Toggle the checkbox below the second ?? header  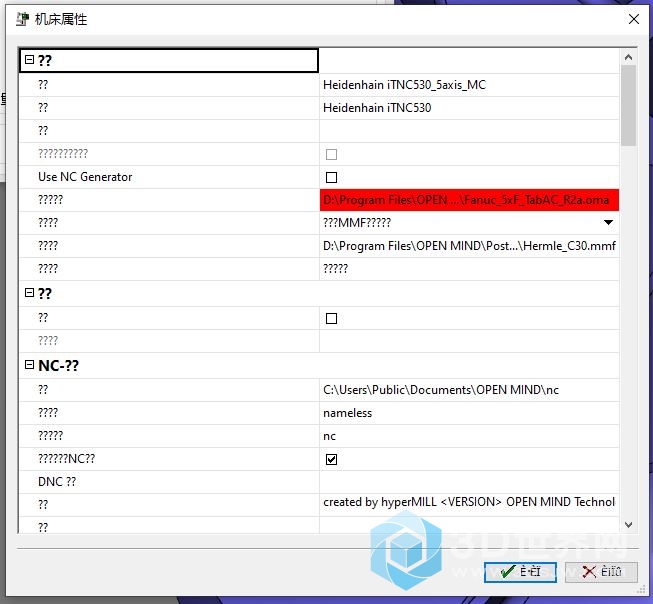(x=331, y=319)
